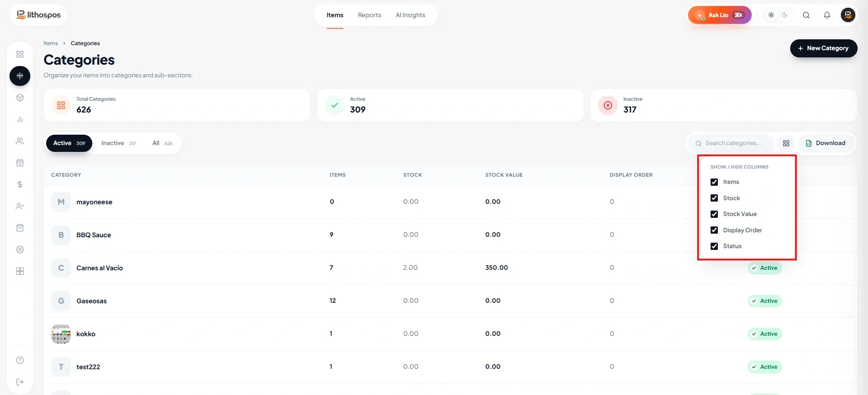Uncheck the Items column checkbox
868x395 pixels.
click(x=714, y=182)
